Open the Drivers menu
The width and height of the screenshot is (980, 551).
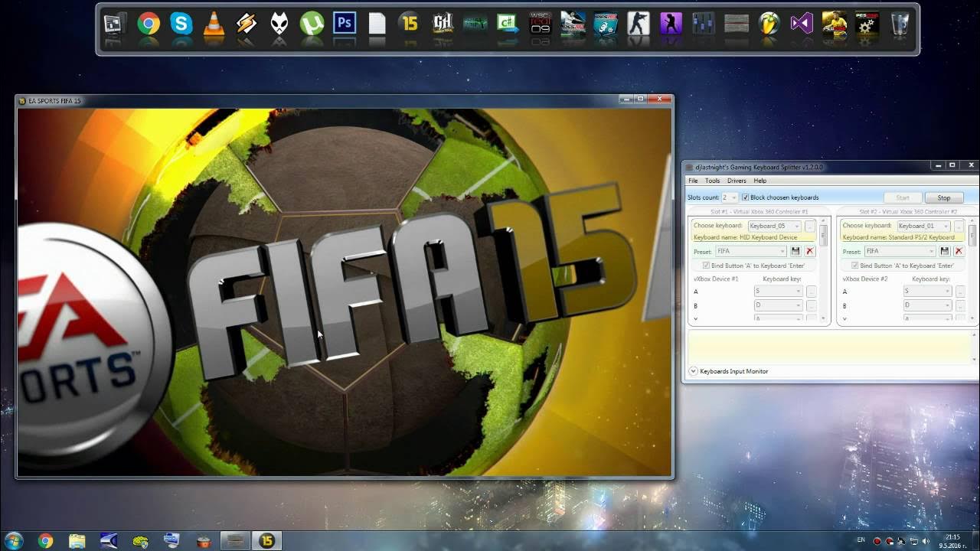point(737,181)
